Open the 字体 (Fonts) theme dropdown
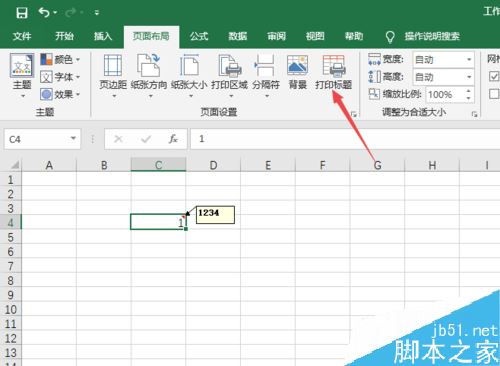Viewport: 500px width, 366px height. coord(60,77)
